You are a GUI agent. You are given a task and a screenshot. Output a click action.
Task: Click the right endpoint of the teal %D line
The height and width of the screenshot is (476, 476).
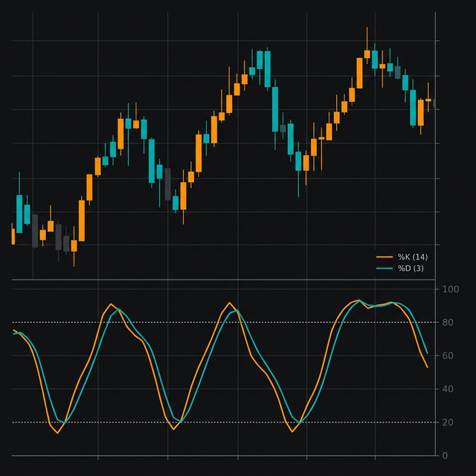[428, 353]
